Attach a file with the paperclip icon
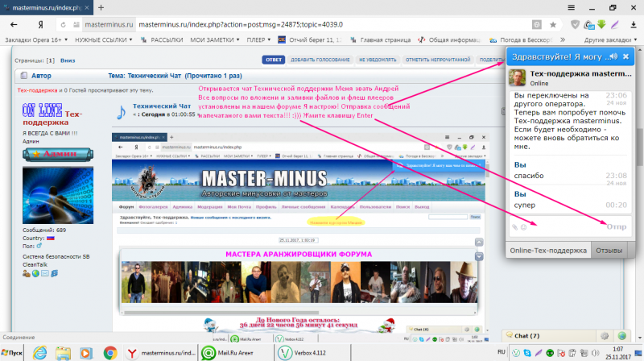The width and height of the screenshot is (644, 361). pos(514,227)
